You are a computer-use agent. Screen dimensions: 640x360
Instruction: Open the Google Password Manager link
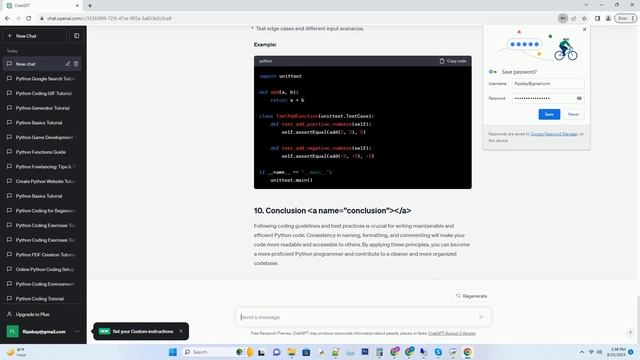pyautogui.click(x=554, y=134)
